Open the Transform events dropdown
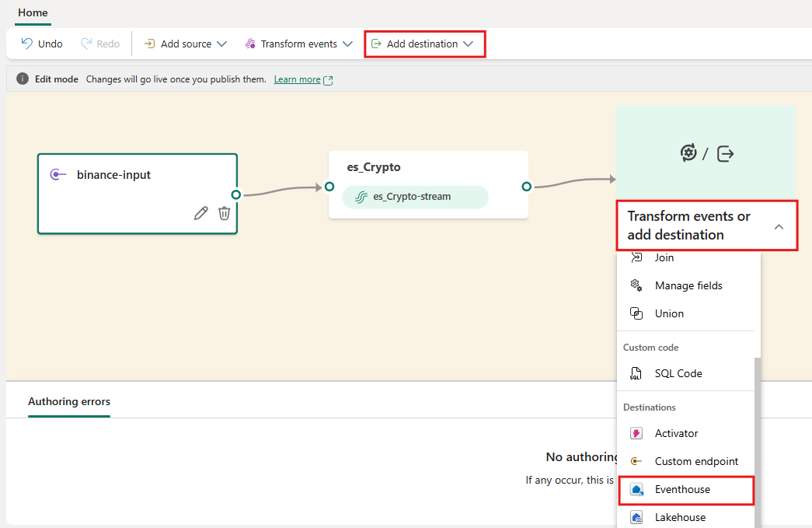 pos(299,44)
